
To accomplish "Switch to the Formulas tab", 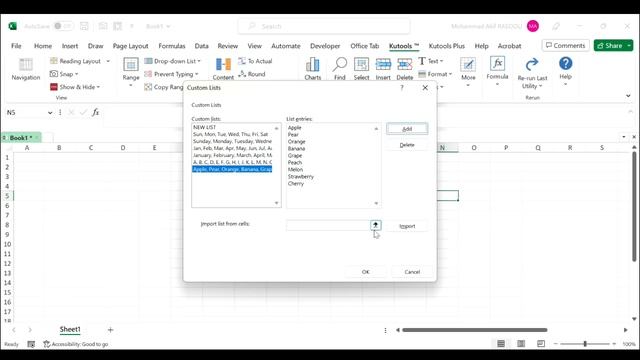I will click(172, 46).
